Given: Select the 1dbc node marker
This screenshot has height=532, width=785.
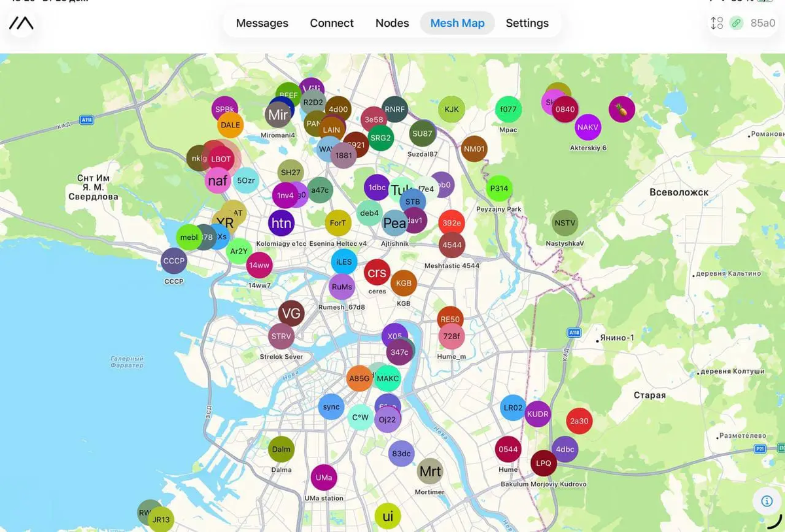Looking at the screenshot, I should 377,188.
